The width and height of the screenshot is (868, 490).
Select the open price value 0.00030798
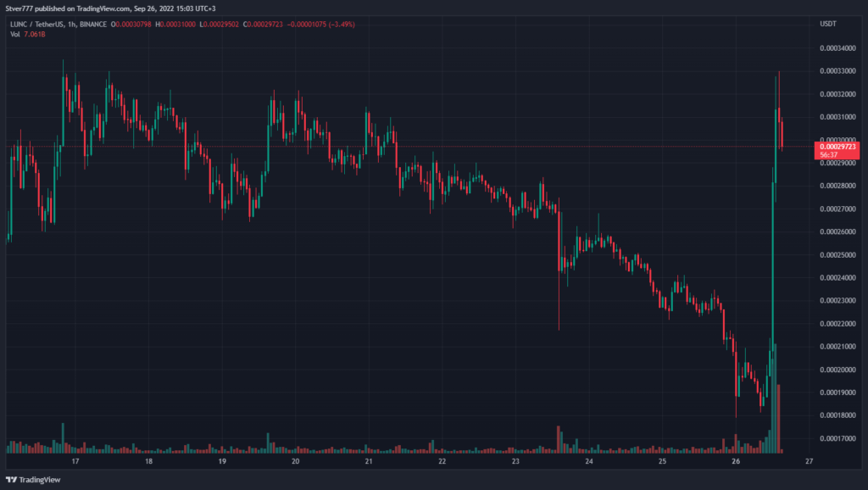[x=133, y=25]
